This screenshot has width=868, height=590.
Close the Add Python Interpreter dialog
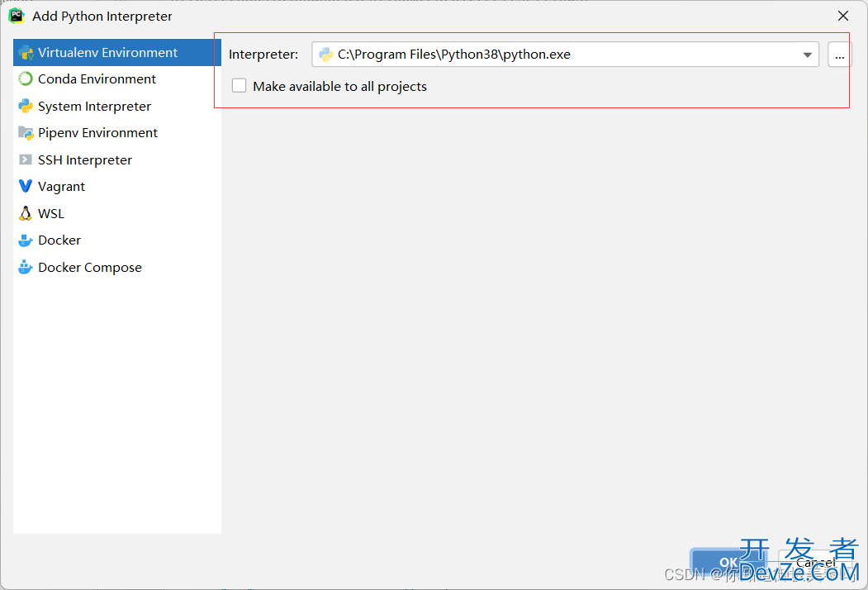click(x=843, y=16)
